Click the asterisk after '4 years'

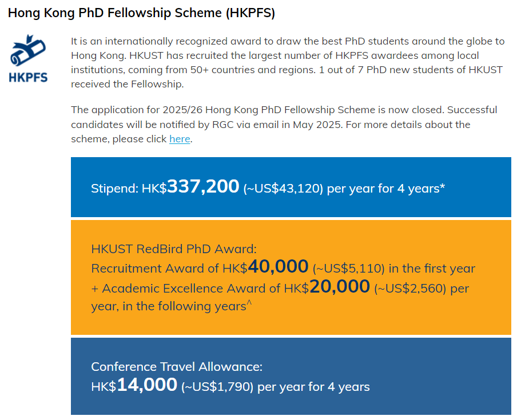(x=442, y=187)
